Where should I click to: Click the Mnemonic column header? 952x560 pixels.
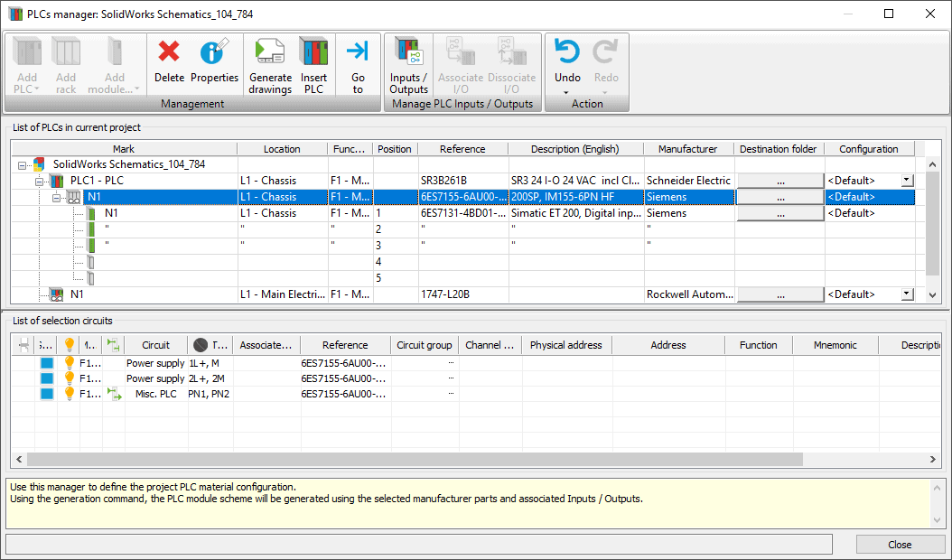coord(835,345)
